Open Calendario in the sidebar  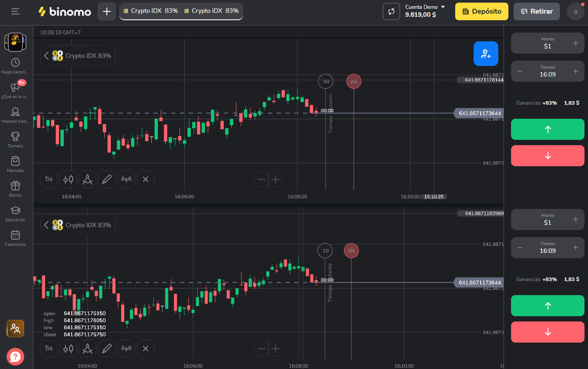pyautogui.click(x=15, y=238)
